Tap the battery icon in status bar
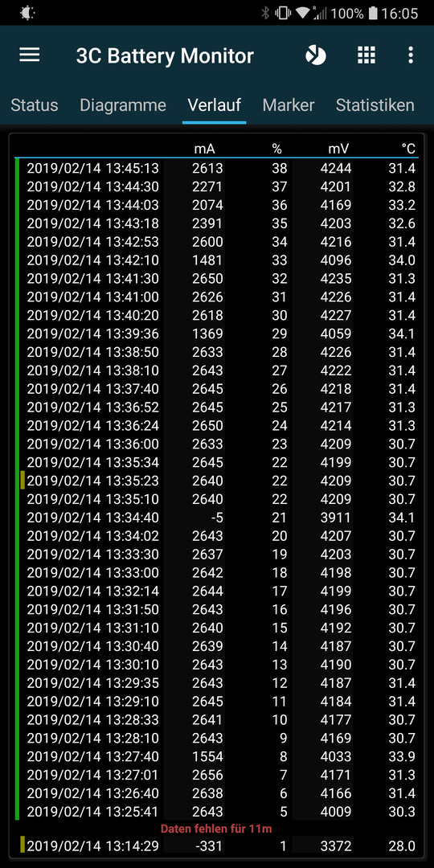This screenshot has height=868, width=434. coord(373,13)
